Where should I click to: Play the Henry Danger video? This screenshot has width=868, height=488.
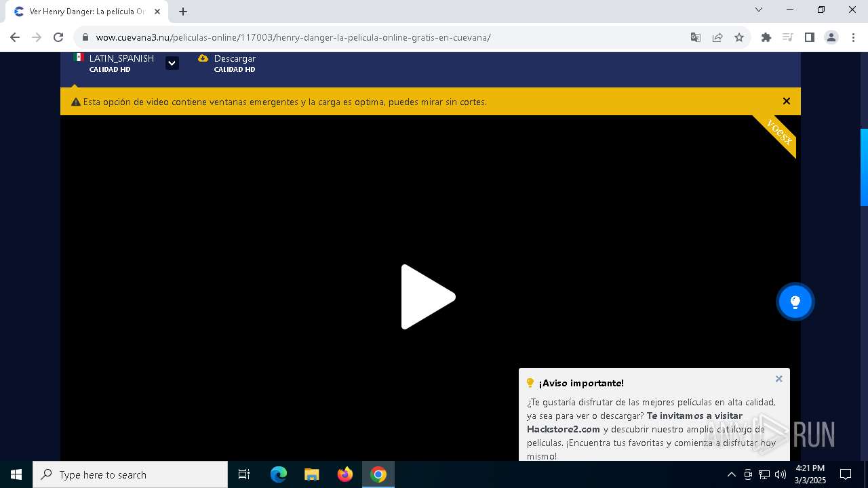[x=428, y=297]
